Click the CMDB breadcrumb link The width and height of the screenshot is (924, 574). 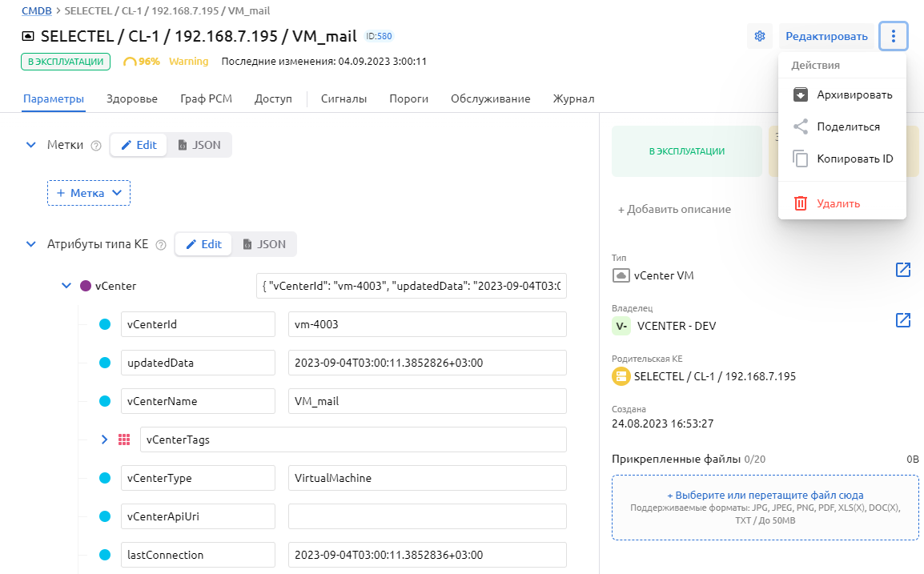[36, 10]
